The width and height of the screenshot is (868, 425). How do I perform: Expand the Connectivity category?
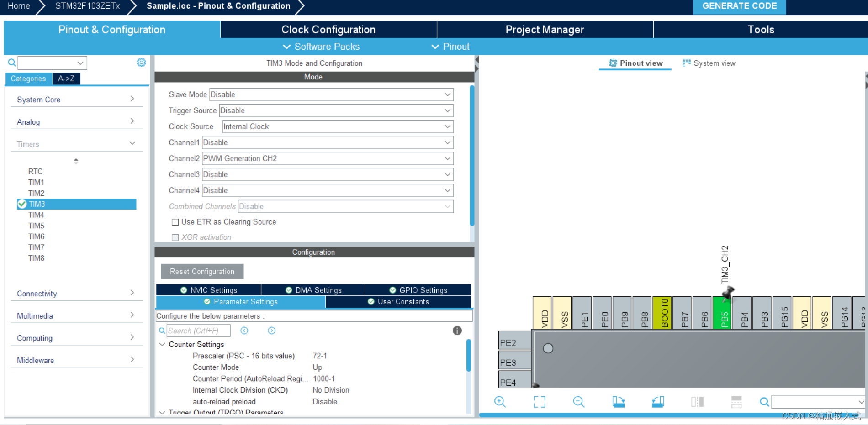76,294
